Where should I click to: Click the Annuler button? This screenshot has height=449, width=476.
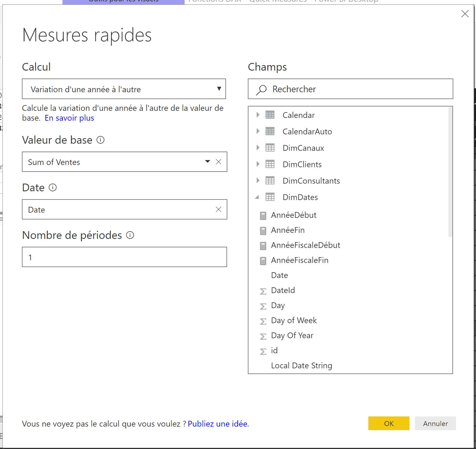point(435,423)
